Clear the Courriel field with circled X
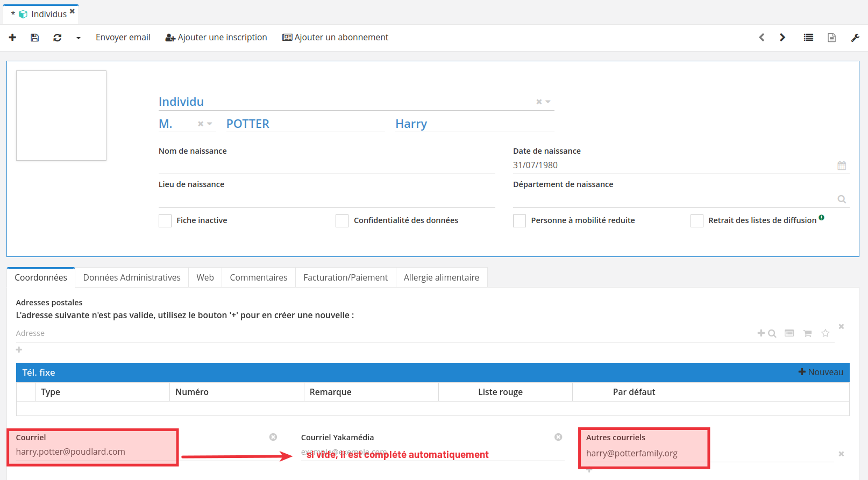The height and width of the screenshot is (480, 868). coord(273,437)
